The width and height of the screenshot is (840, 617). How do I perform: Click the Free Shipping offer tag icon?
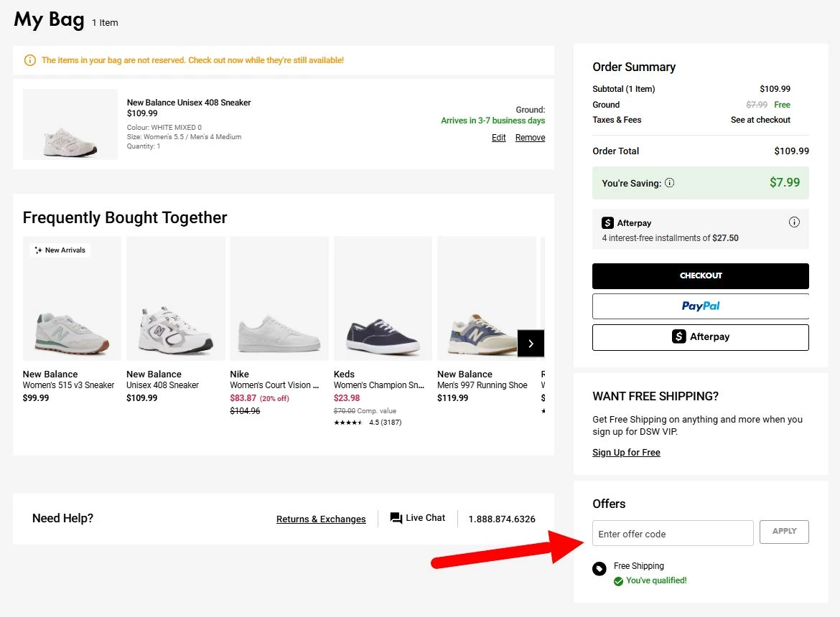coord(599,569)
